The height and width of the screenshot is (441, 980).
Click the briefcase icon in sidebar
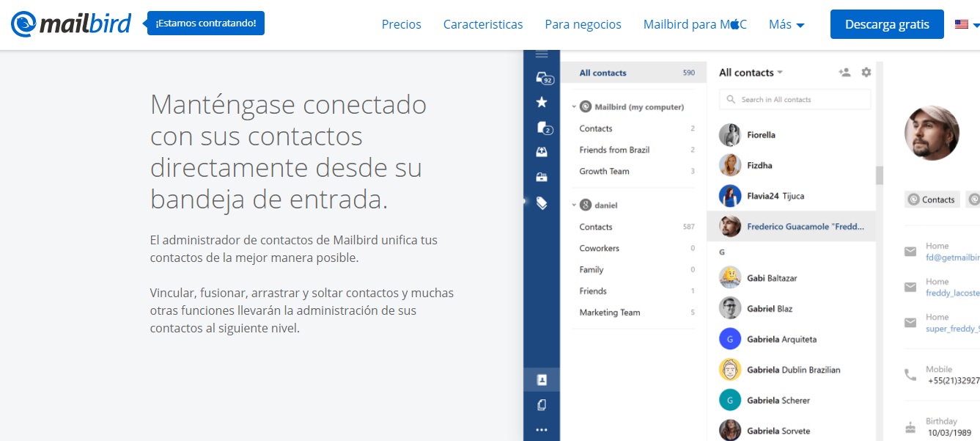tap(542, 177)
